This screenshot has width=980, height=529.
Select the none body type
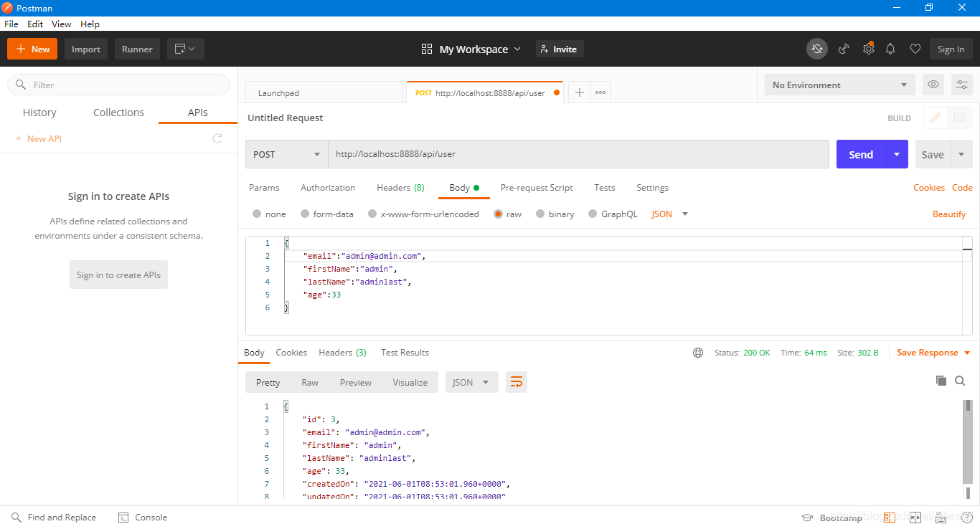coord(269,214)
